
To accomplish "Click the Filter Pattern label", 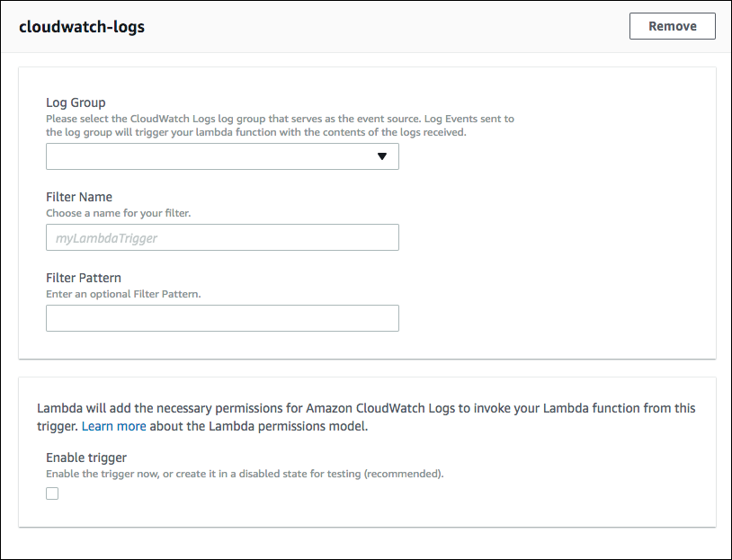I will [84, 278].
